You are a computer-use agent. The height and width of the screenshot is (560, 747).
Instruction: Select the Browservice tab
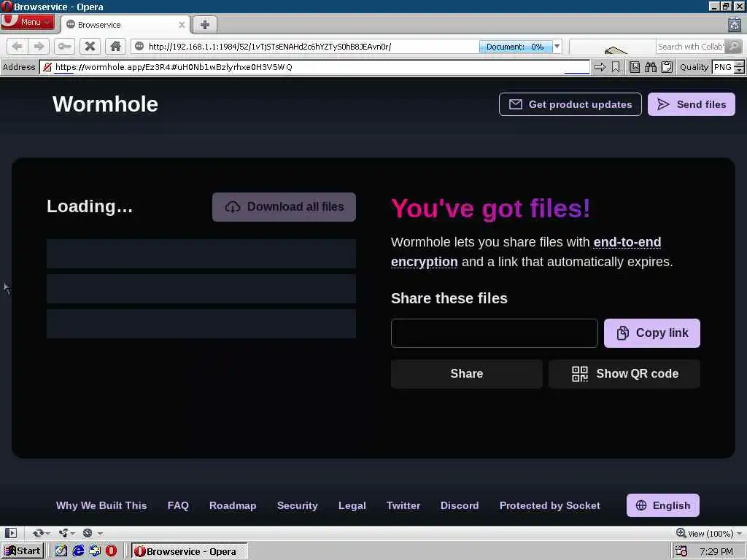(x=125, y=25)
